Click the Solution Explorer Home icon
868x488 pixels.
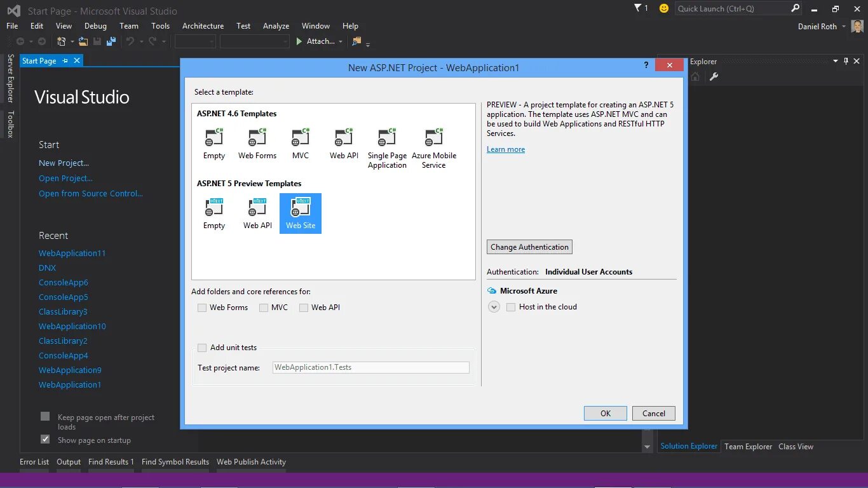click(x=695, y=77)
